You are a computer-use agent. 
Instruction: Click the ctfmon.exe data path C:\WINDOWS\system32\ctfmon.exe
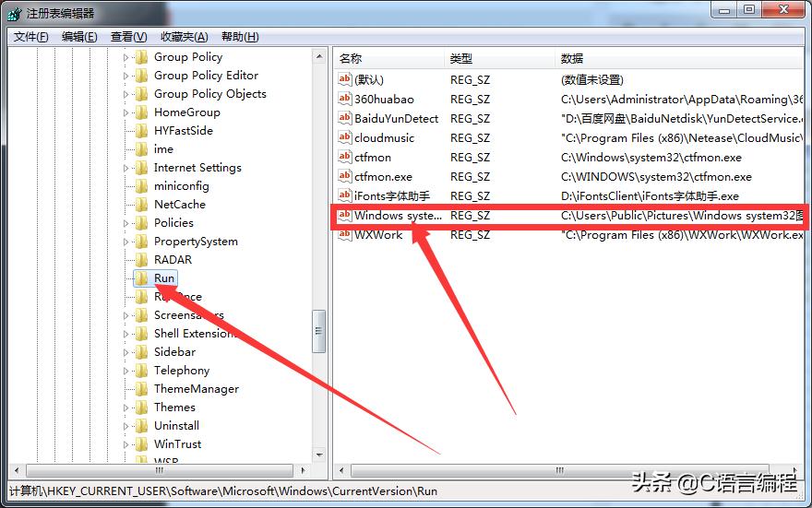tap(656, 176)
